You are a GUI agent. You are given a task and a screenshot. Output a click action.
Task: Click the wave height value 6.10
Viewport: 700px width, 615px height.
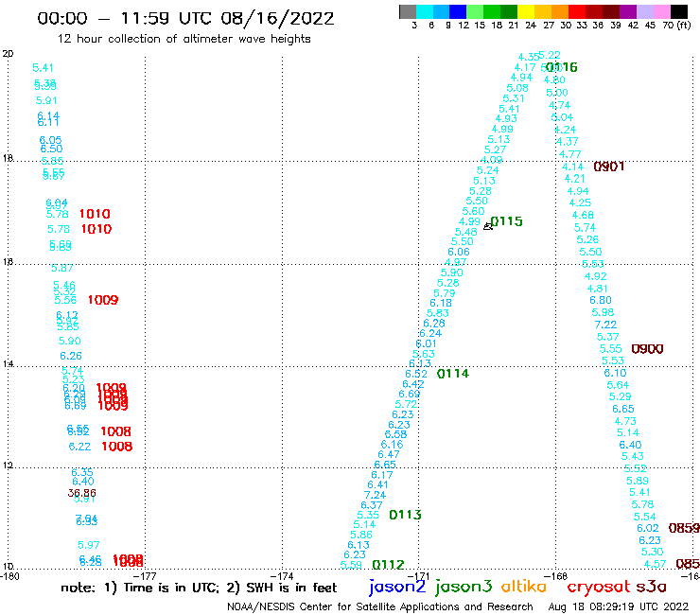point(615,373)
